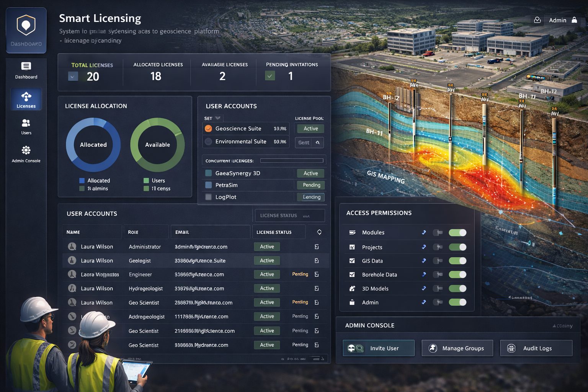Open the SET dropdown in User Accounts
The height and width of the screenshot is (392, 588).
coord(212,118)
